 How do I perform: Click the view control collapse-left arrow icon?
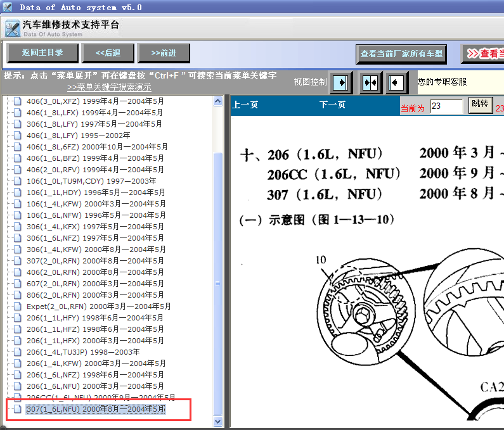[x=397, y=83]
